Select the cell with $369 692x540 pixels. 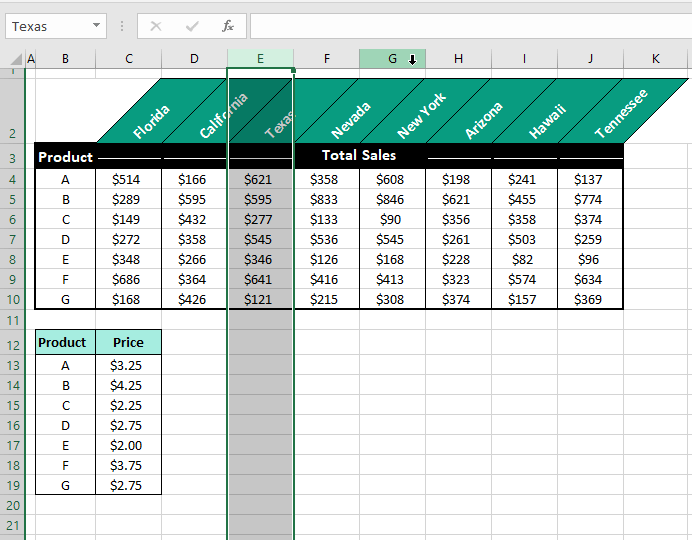pos(590,300)
